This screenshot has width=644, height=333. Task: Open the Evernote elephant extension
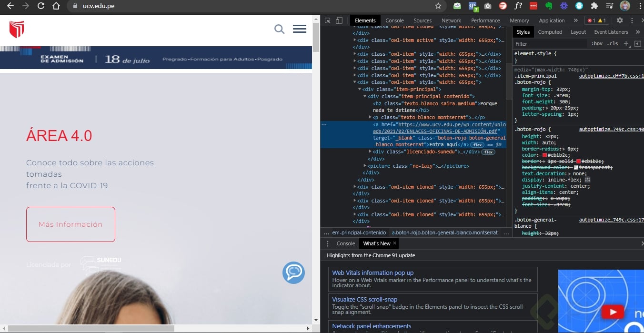click(548, 6)
